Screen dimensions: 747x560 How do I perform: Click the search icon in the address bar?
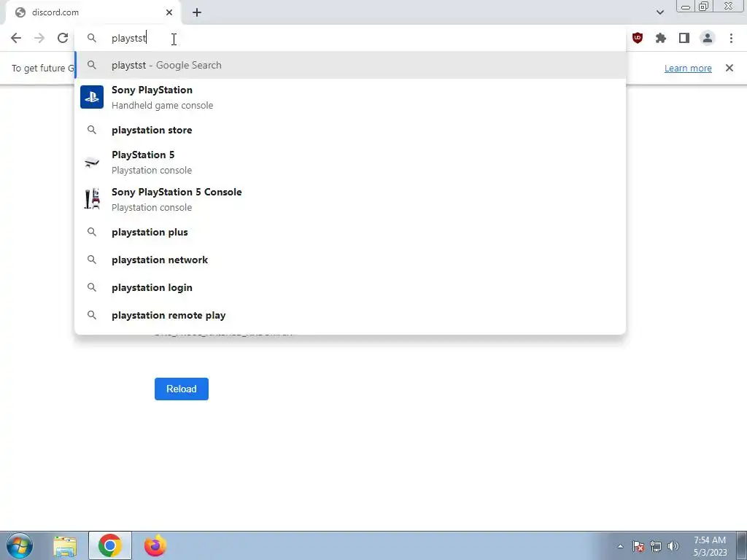[x=92, y=38]
